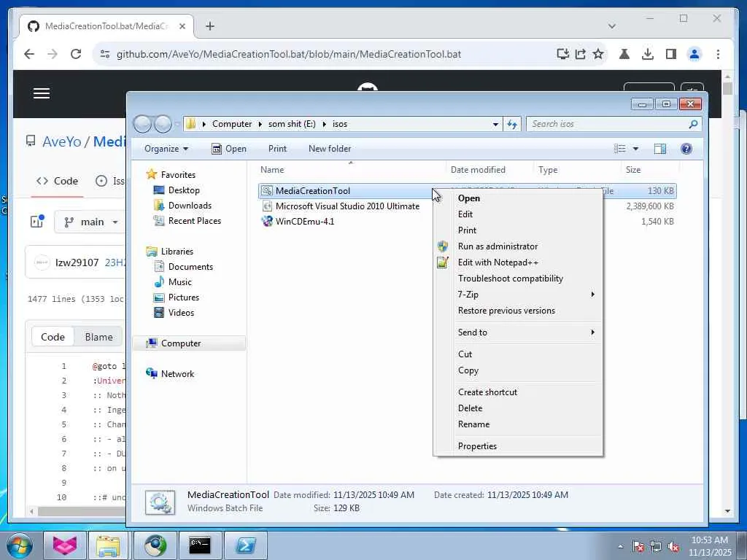Image resolution: width=747 pixels, height=560 pixels.
Task: Click bold Open in context menu
Action: [469, 198]
